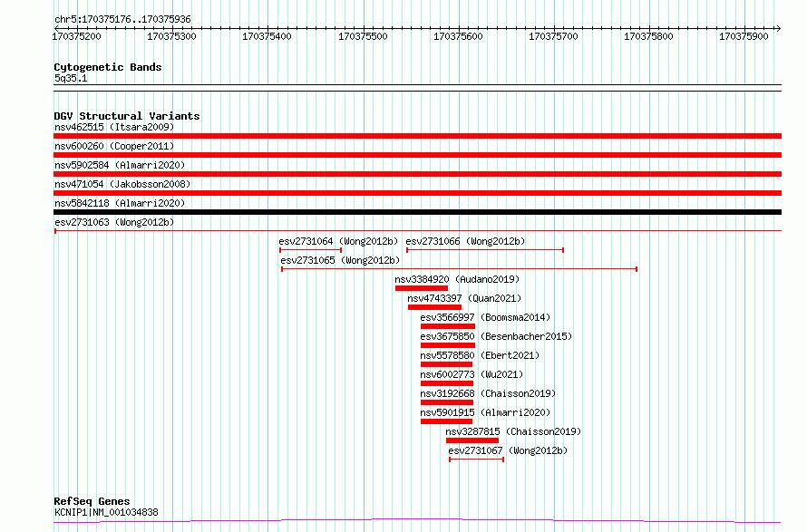Select the black nsv5842118 variant bar
Screen dimensions: 807x532
tap(417, 212)
